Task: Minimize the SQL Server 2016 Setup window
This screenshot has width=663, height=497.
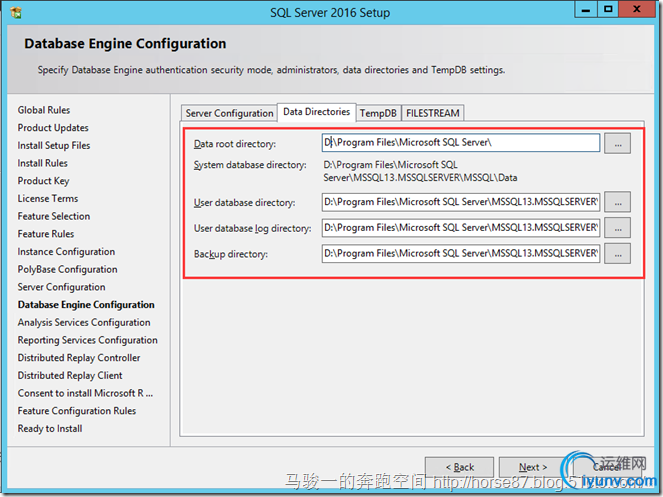Action: point(586,9)
